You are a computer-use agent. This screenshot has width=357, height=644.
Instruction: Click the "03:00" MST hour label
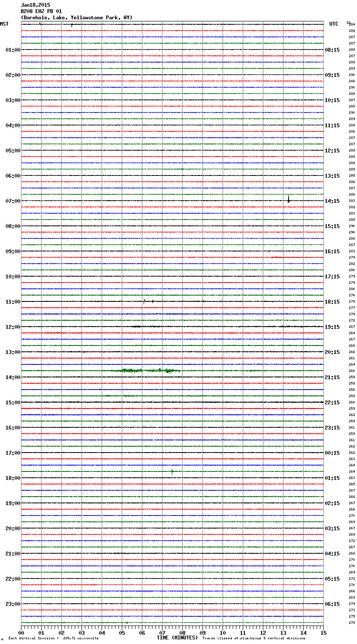pyautogui.click(x=13, y=100)
